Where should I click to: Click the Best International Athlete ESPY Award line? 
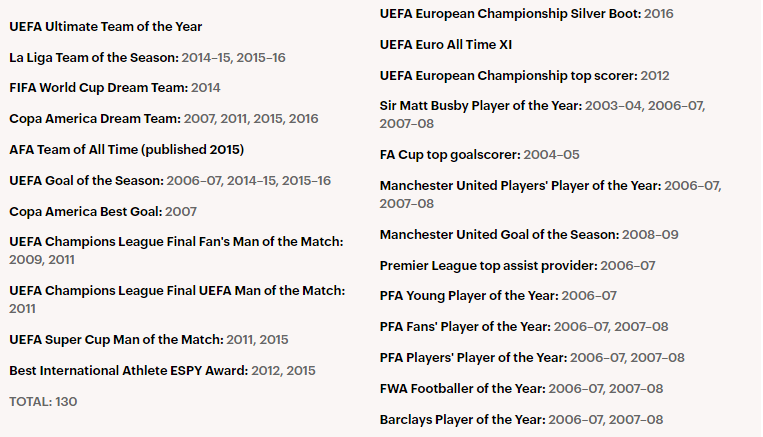click(162, 371)
